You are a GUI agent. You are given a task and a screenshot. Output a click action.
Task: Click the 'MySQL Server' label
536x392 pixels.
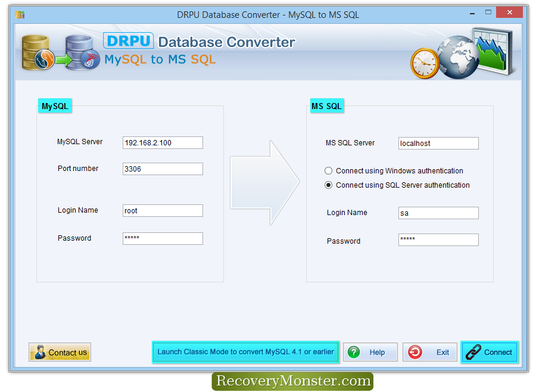tap(80, 142)
